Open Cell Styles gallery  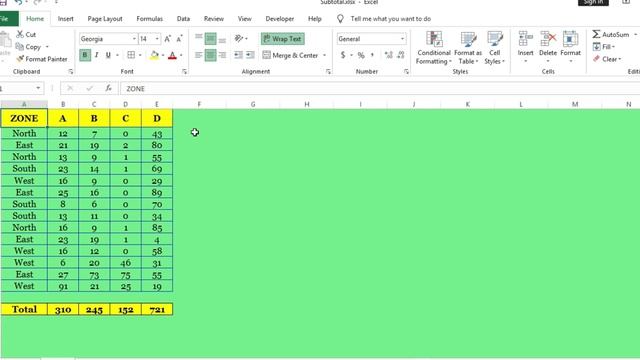click(494, 48)
